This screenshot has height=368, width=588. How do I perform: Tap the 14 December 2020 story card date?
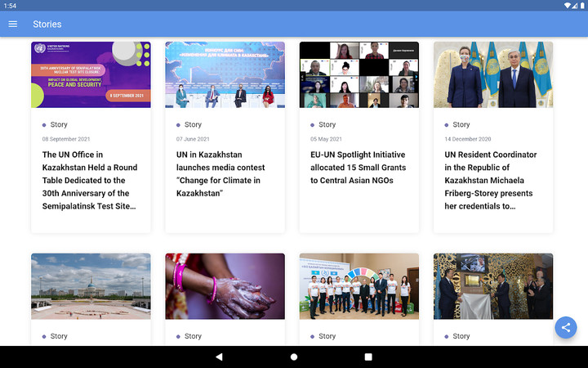(x=468, y=139)
